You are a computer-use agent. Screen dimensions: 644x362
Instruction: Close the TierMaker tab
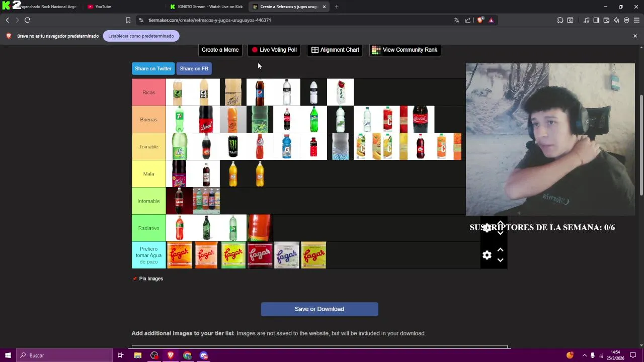coord(324,7)
